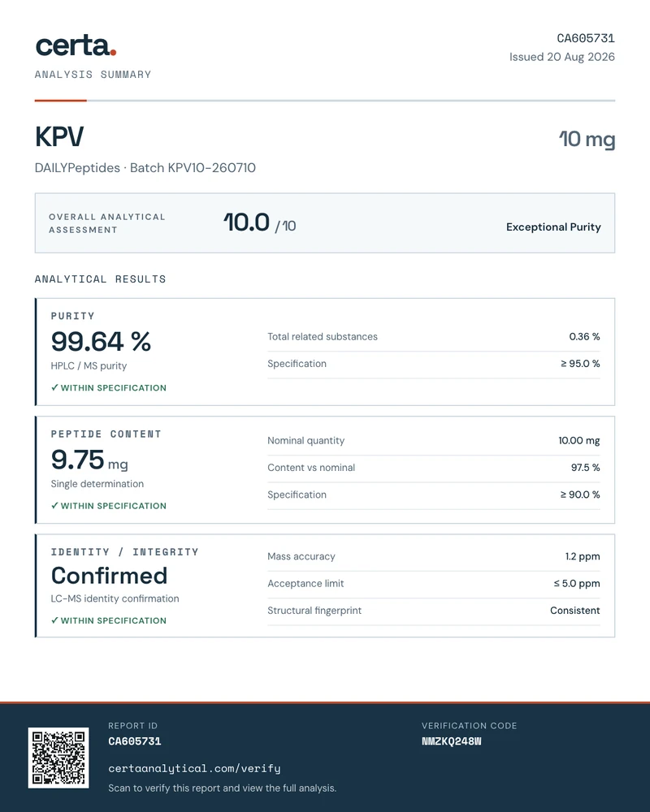This screenshot has height=812, width=650.
Task: Click the 'REPORT ID' footer label
Action: tap(132, 726)
